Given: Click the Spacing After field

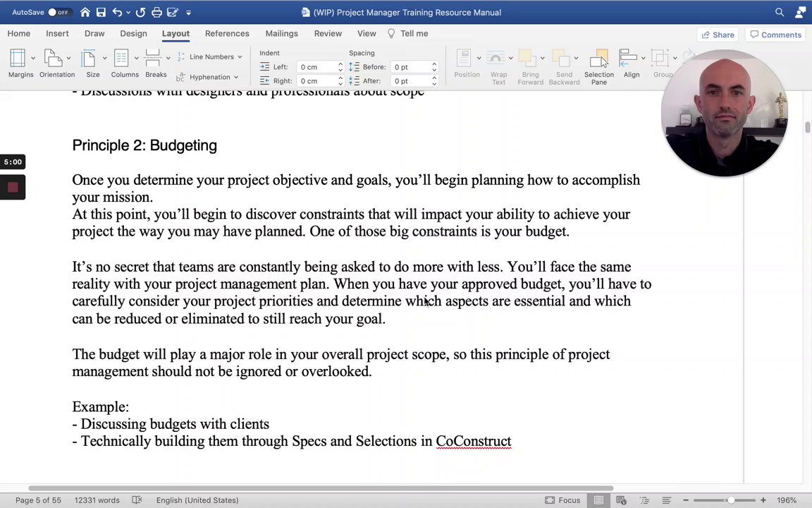Looking at the screenshot, I should tap(410, 81).
